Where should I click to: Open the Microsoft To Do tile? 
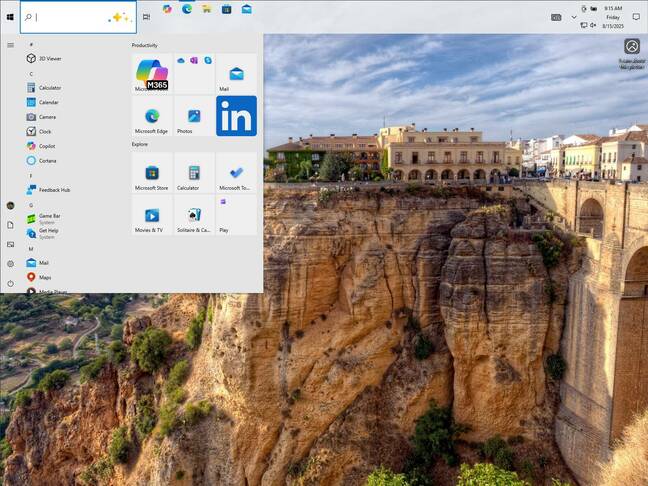(x=236, y=172)
